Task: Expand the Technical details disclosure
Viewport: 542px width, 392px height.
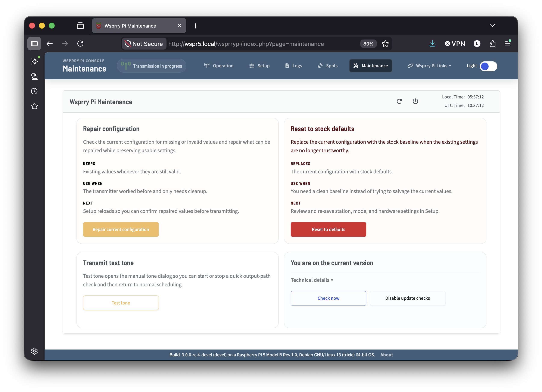Action: coord(312,280)
